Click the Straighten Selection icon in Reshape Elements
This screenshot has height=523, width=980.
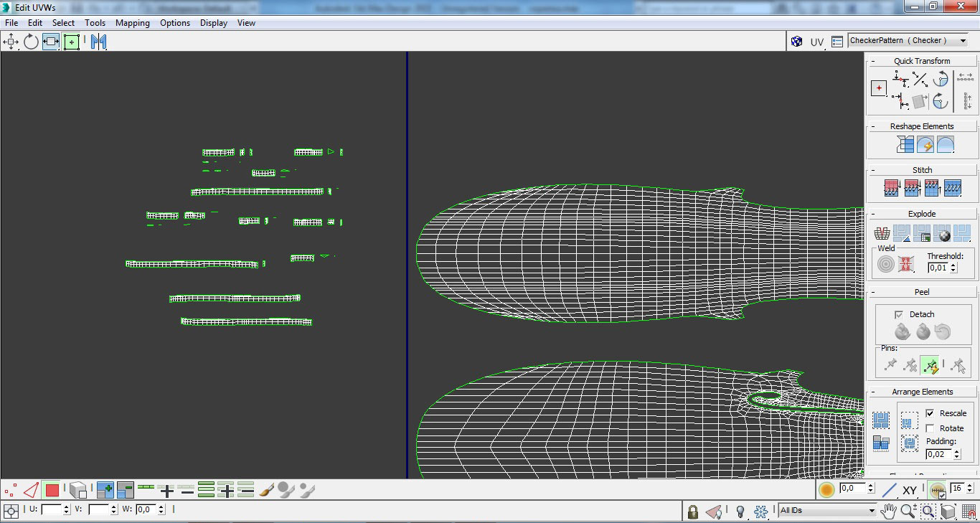pos(905,145)
